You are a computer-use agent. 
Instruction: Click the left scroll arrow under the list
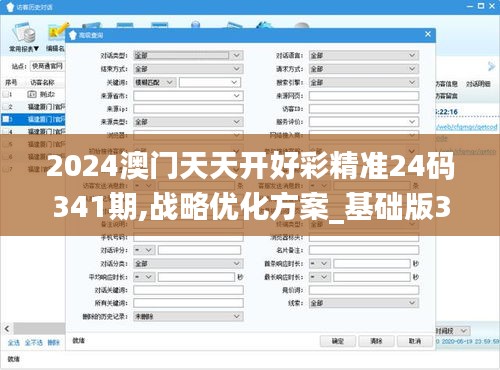(7, 329)
